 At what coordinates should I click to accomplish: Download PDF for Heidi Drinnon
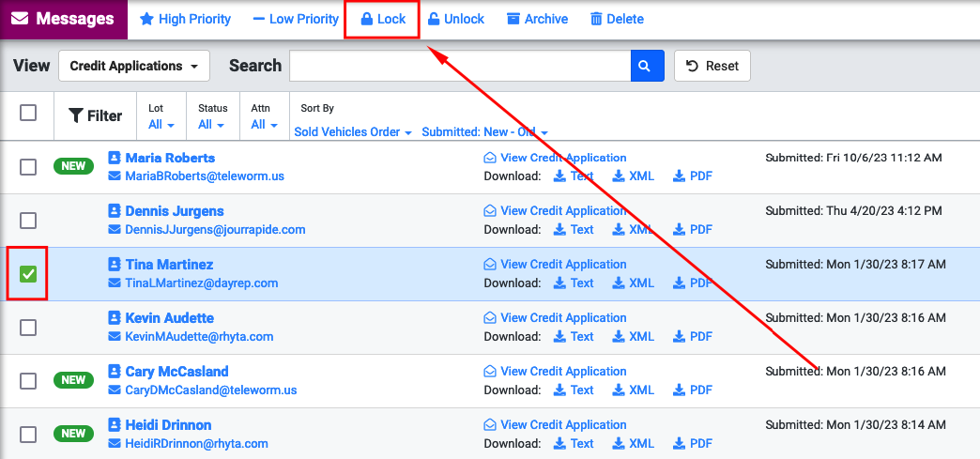click(693, 444)
